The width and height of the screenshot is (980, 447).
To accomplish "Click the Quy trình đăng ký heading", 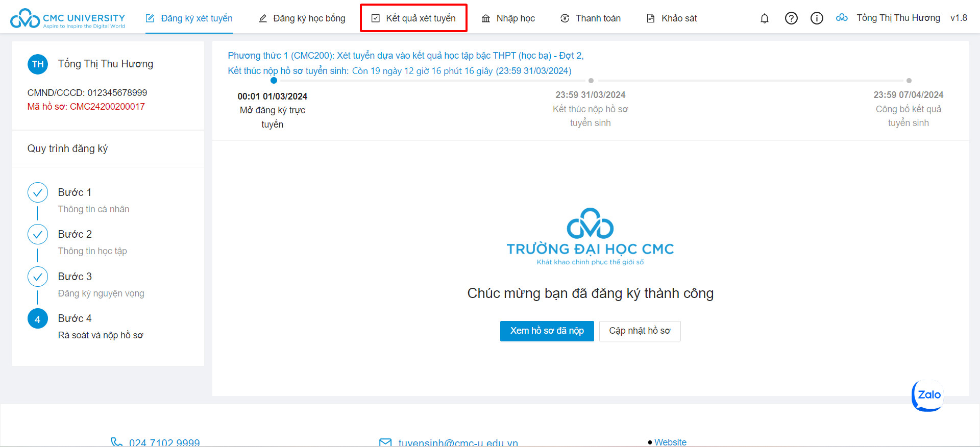I will tap(67, 148).
